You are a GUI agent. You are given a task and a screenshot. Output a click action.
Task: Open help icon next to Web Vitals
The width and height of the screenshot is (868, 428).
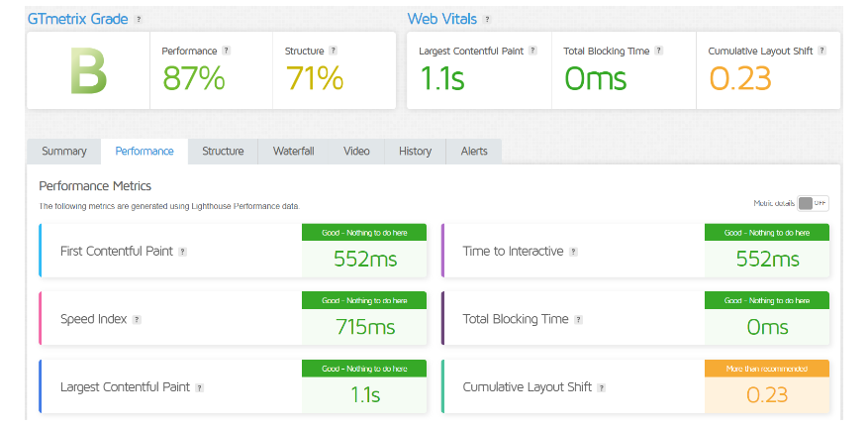487,20
